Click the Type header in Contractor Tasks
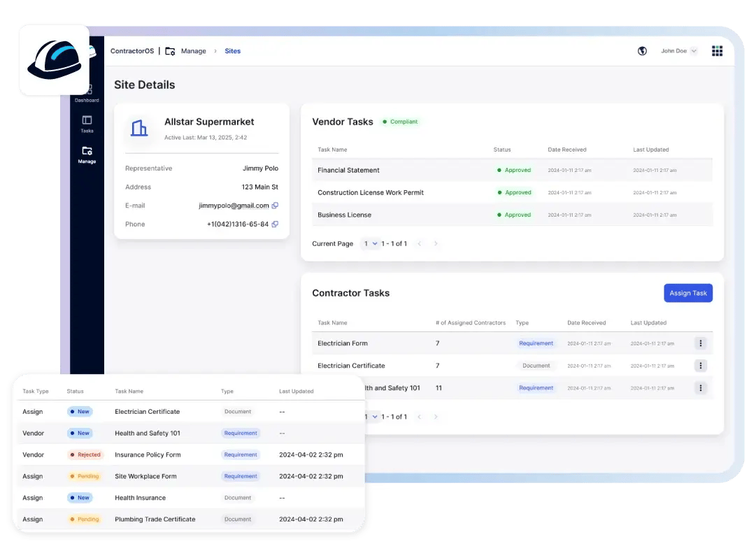This screenshot has height=546, width=756. [522, 323]
